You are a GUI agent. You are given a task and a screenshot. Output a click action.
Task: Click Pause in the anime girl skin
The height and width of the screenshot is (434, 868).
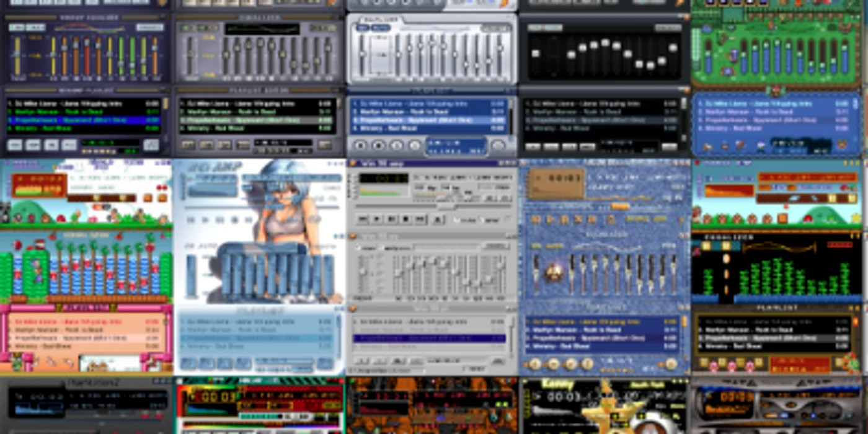click(x=220, y=219)
